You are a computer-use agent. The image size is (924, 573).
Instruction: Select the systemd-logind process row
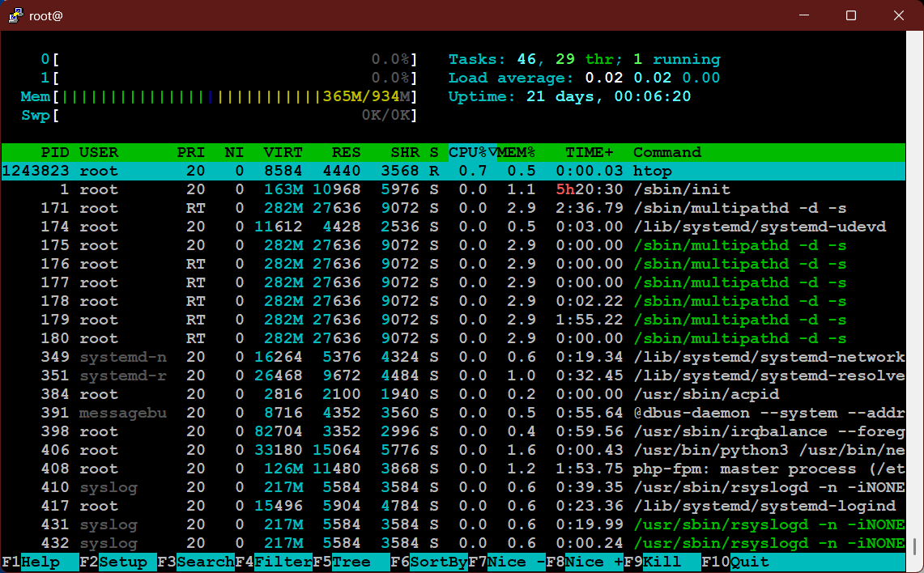coord(453,506)
